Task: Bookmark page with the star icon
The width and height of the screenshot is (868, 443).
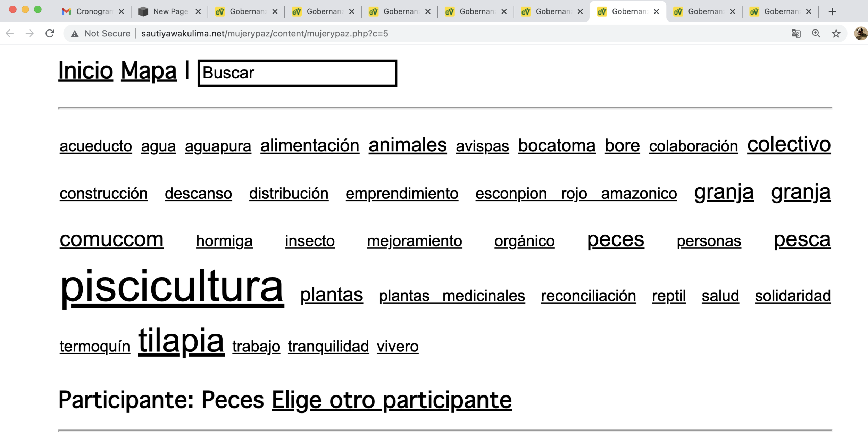Action: [x=836, y=33]
